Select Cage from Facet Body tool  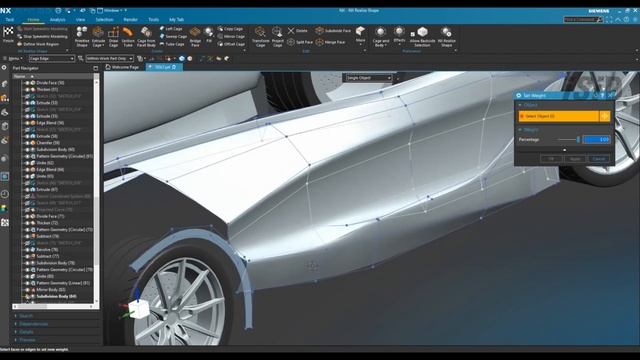(146, 36)
